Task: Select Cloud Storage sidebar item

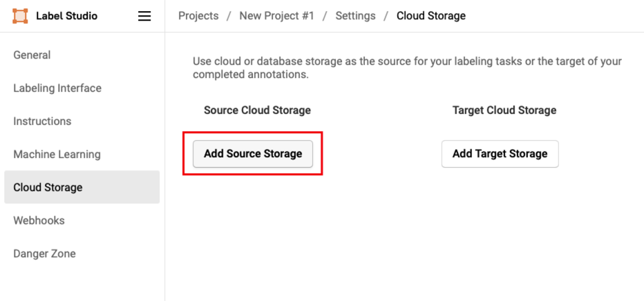Action: coord(48,188)
